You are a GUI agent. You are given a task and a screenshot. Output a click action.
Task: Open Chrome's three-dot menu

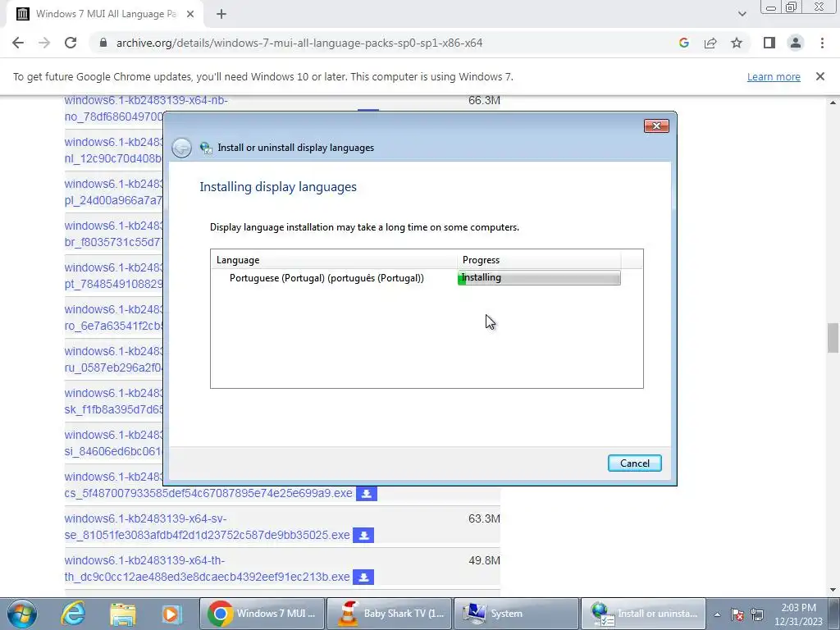(822, 43)
